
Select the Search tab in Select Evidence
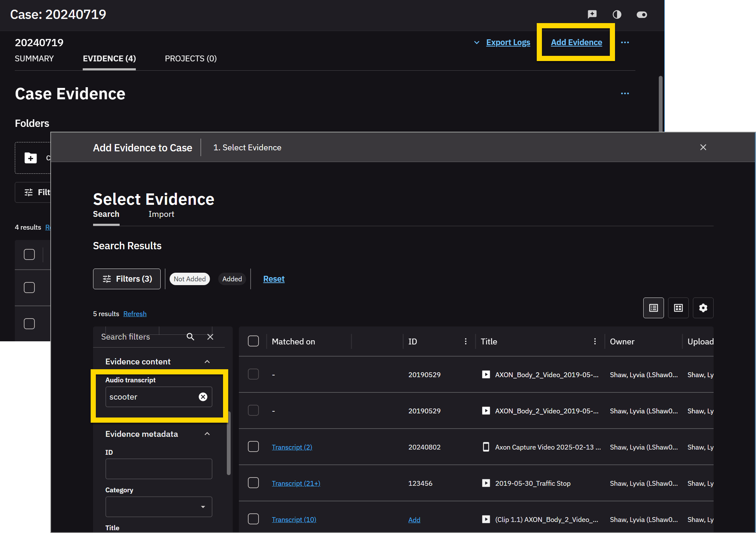[106, 214]
